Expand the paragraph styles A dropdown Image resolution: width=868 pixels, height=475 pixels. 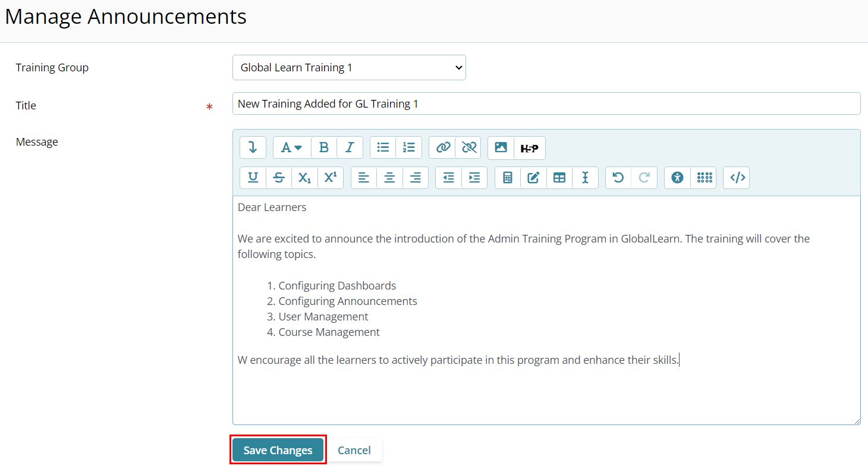[x=292, y=147]
